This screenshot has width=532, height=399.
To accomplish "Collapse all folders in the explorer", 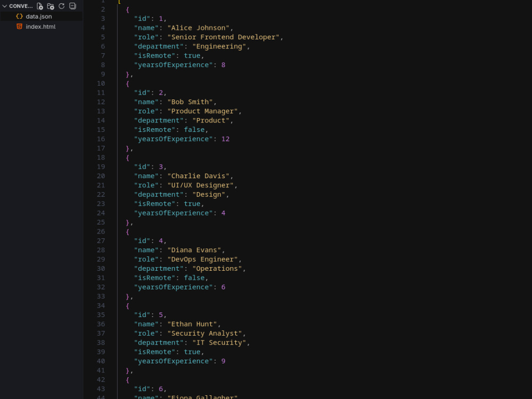I will pyautogui.click(x=72, y=6).
